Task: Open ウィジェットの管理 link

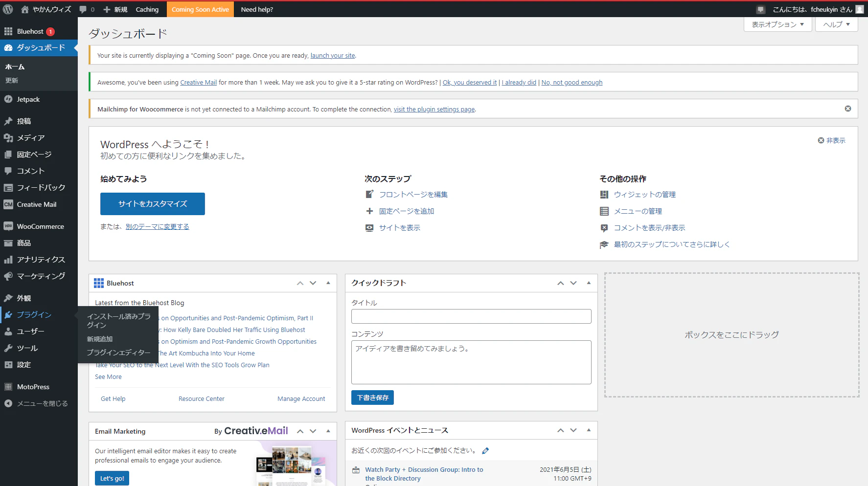Action: coord(645,195)
